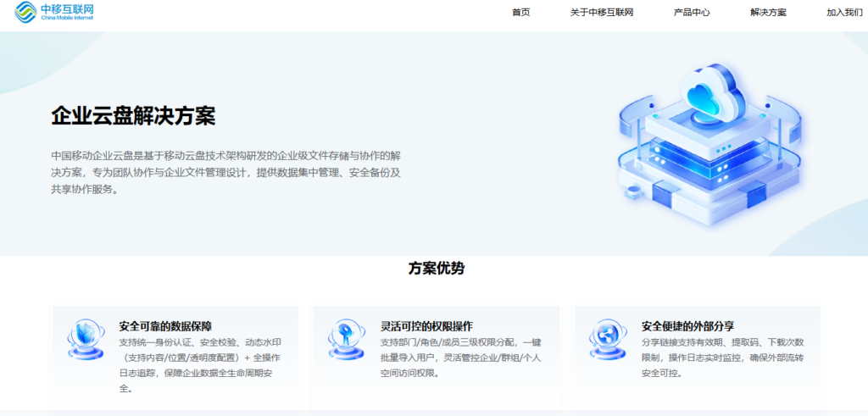Viewport: 868px width, 416px height.
Task: Open the 首页 menu item
Action: (521, 13)
